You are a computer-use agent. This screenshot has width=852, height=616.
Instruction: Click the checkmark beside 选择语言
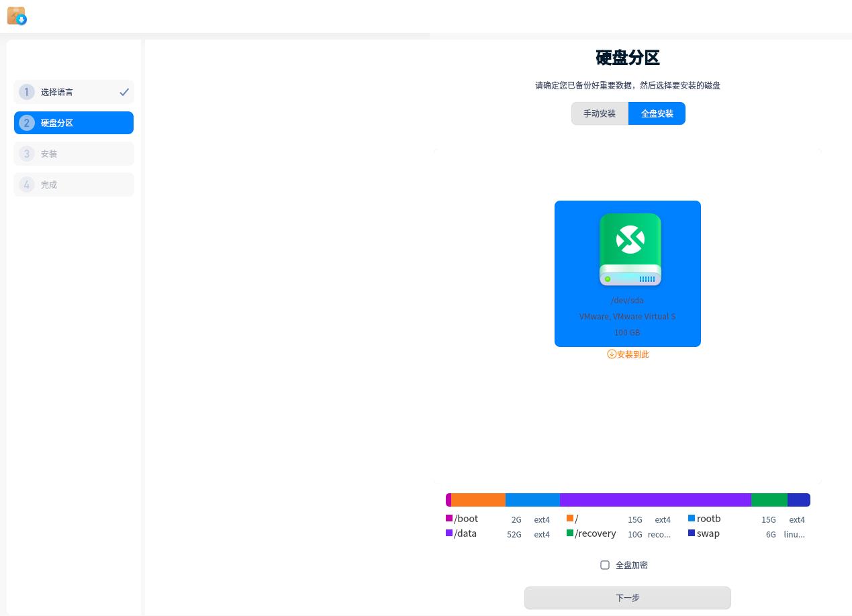124,92
